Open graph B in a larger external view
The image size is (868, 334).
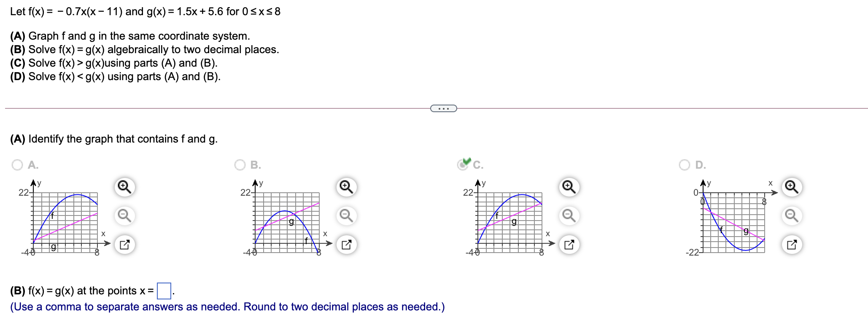coord(346,244)
